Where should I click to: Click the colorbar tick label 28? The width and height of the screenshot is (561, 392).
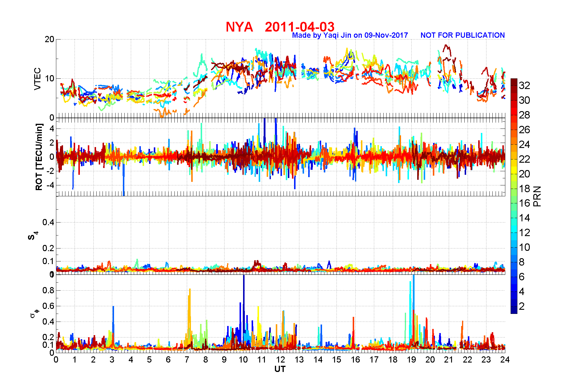coord(524,115)
